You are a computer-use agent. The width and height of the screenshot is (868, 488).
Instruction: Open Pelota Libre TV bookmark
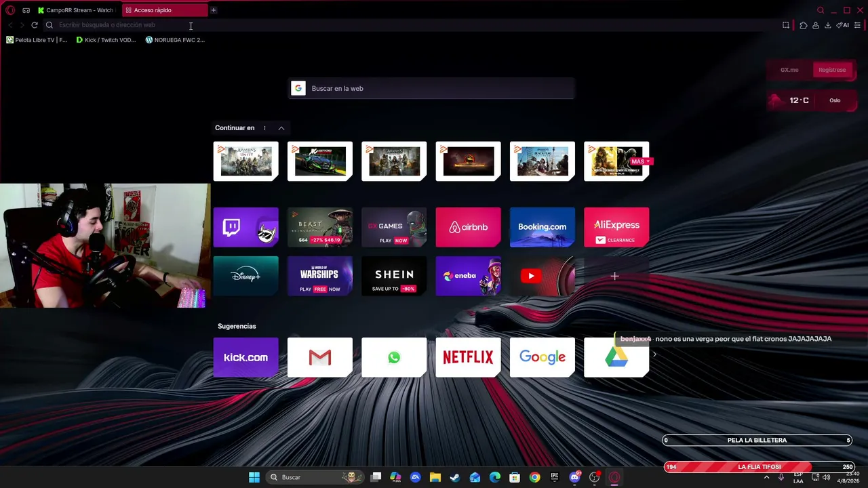coord(37,40)
